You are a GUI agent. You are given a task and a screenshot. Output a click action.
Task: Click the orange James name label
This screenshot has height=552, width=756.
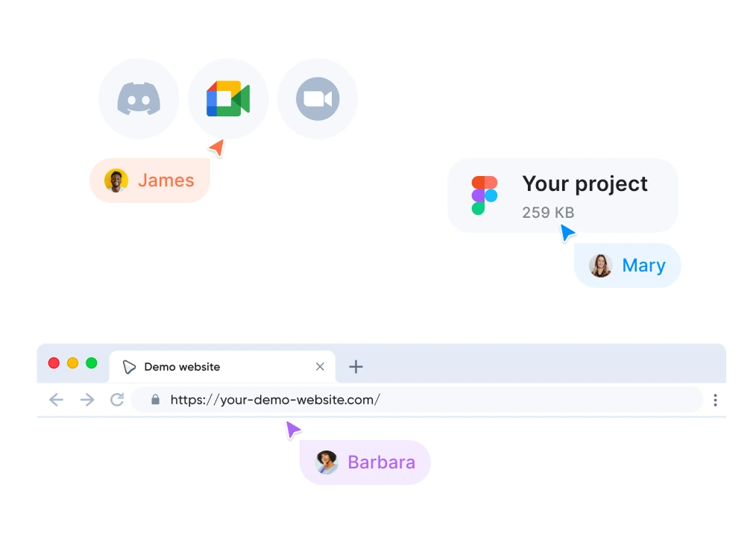point(166,181)
